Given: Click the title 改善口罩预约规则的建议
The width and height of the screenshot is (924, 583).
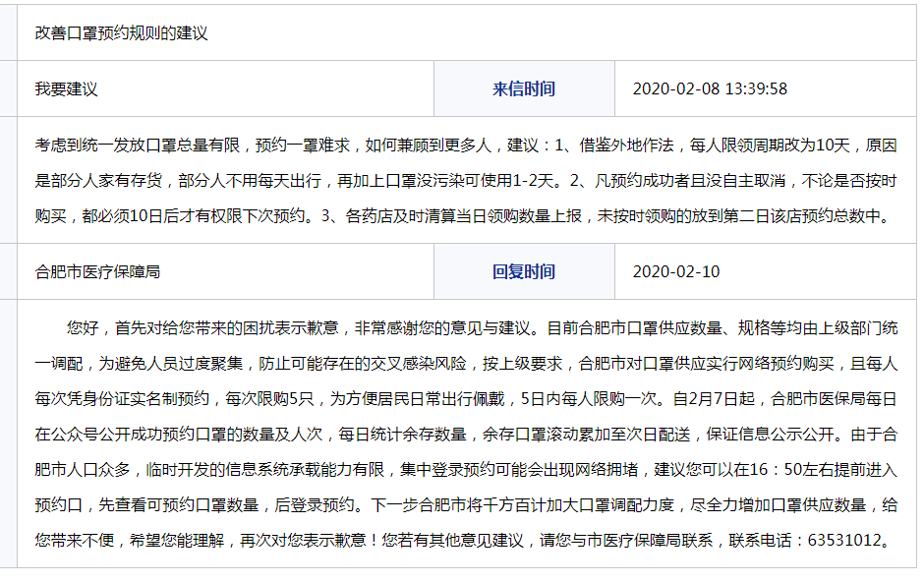Looking at the screenshot, I should 121,33.
